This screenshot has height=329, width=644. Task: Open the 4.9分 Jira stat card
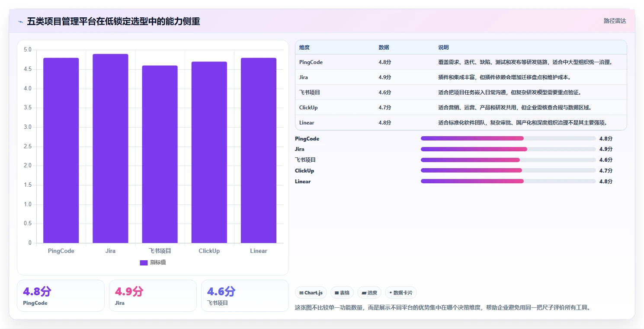coord(153,296)
